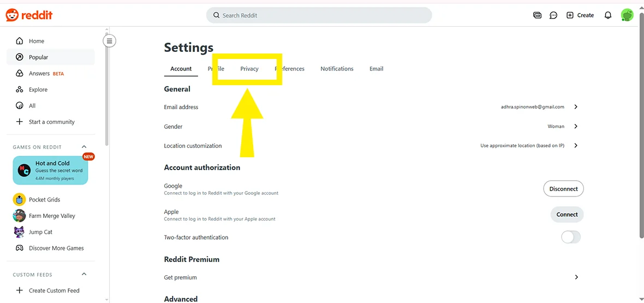
Task: Click the search magnifier icon
Action: [x=217, y=15]
